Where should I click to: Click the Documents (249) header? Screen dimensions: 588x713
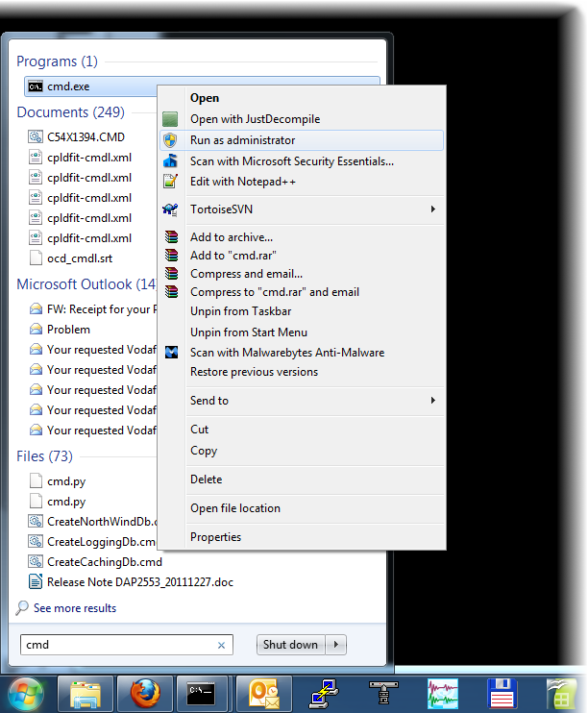(70, 111)
